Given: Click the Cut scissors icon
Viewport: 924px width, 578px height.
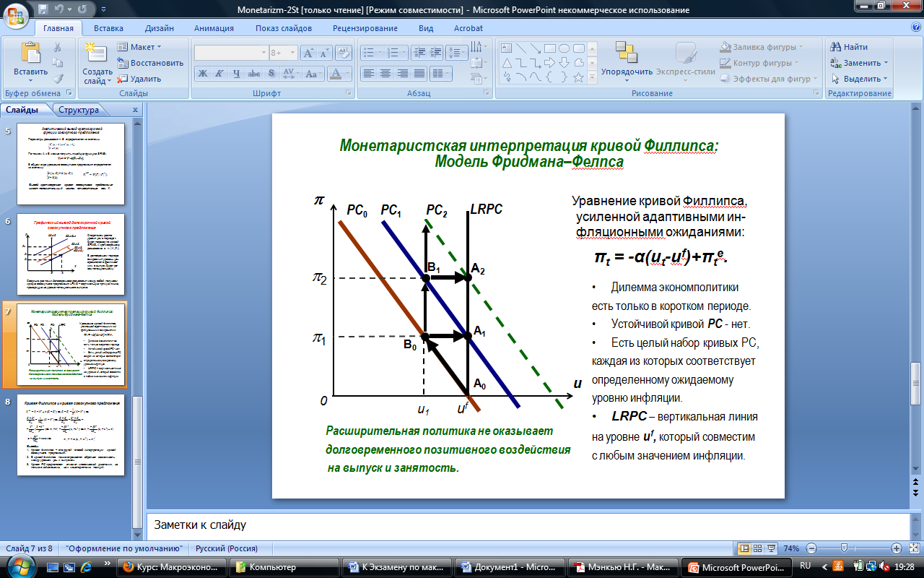Looking at the screenshot, I should point(58,48).
